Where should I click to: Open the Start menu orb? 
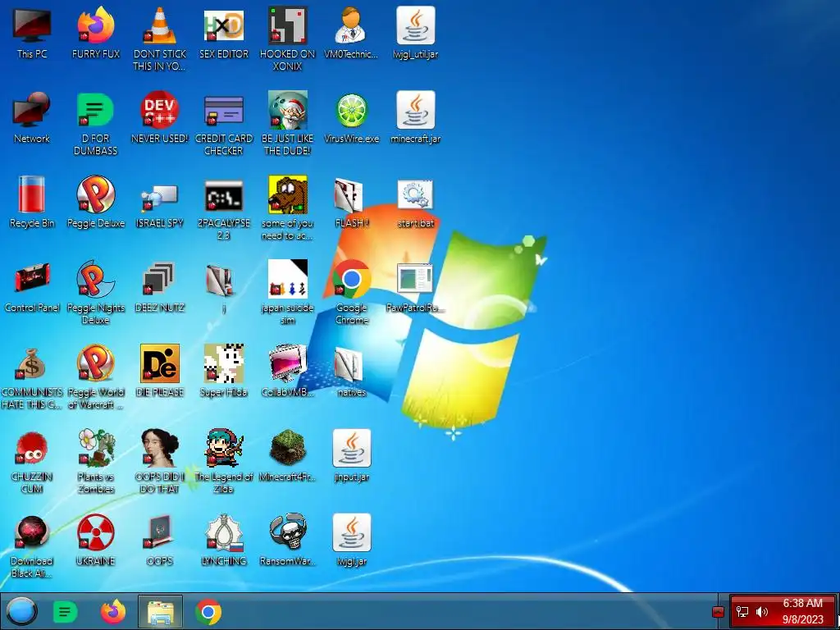tap(22, 611)
